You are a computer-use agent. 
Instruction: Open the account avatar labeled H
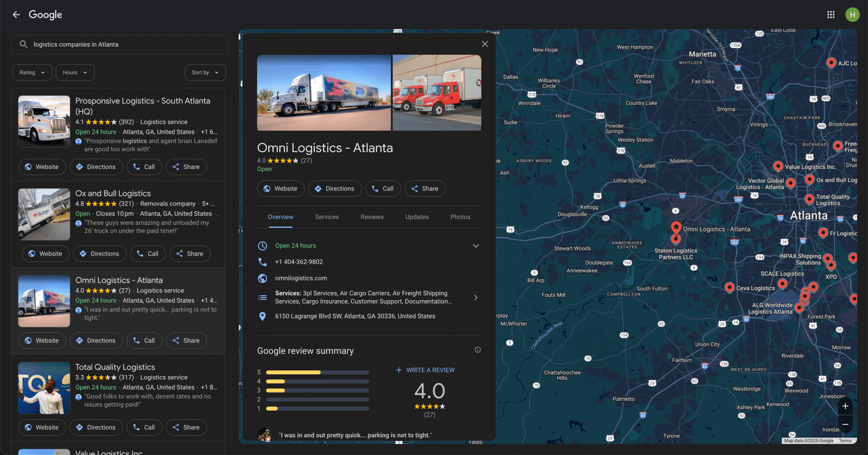(x=852, y=15)
